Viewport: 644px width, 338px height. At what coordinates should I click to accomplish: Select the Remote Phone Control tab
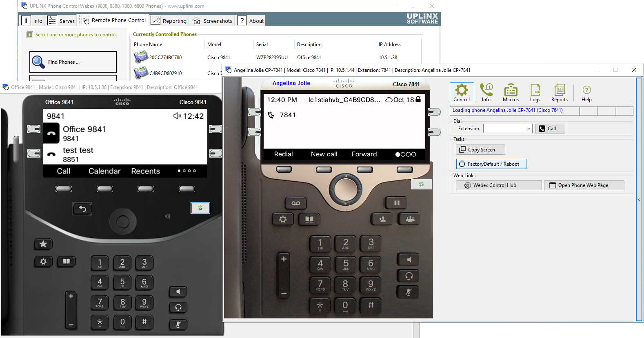113,20
